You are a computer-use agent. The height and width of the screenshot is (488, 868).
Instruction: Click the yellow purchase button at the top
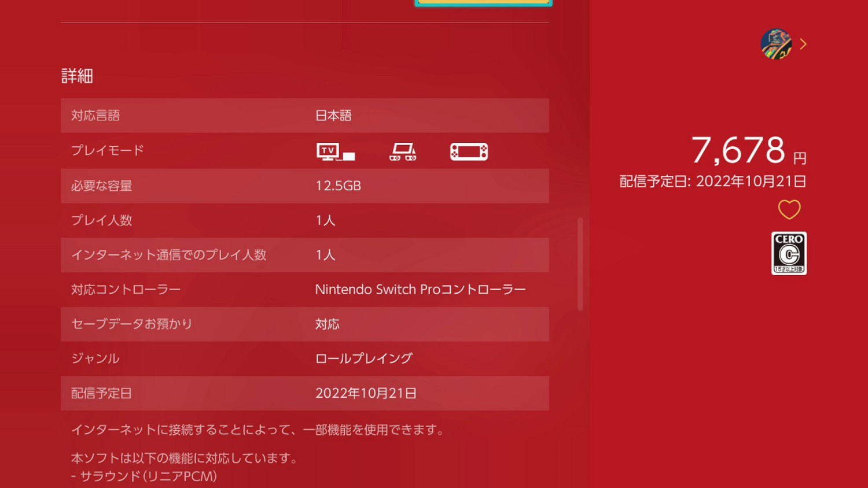483,3
